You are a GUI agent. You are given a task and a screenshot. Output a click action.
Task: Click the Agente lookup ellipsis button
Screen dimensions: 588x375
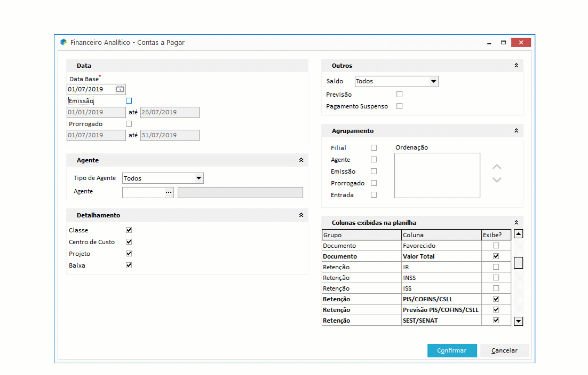pyautogui.click(x=169, y=192)
